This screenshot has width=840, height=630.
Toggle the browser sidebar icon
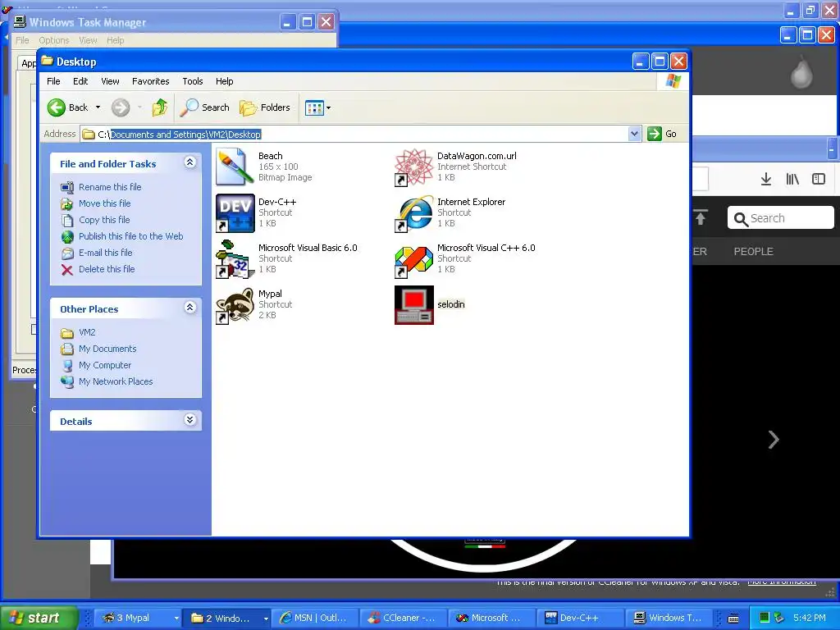pyautogui.click(x=819, y=179)
